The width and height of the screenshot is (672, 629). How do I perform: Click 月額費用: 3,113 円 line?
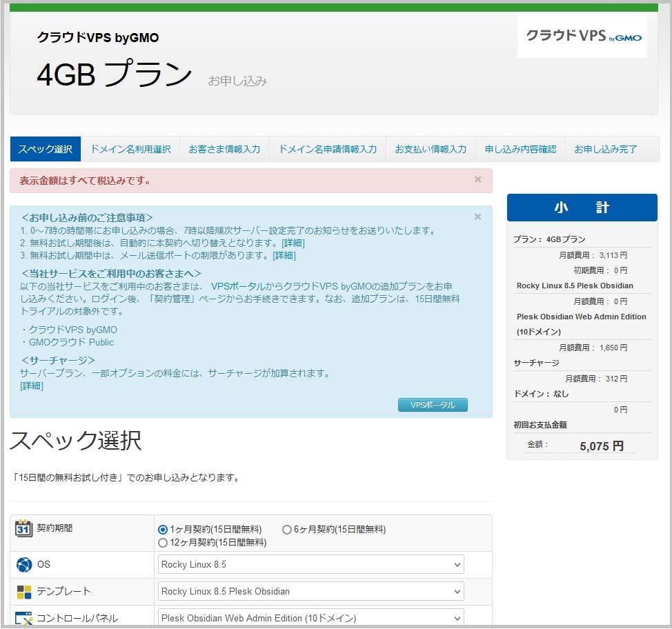[593, 255]
